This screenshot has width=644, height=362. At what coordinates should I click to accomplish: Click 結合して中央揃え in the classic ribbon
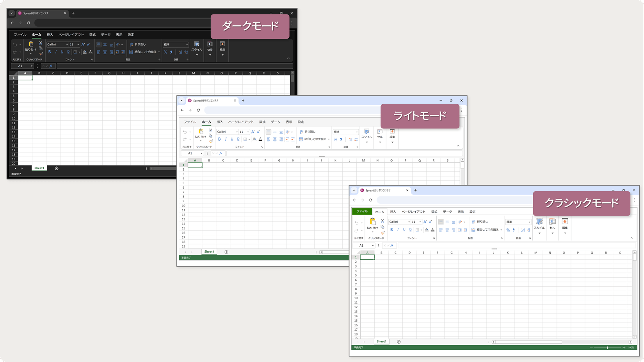click(487, 230)
